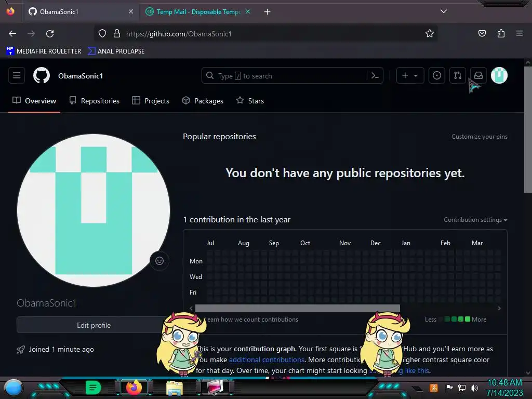Open the Packages tab
This screenshot has width=532, height=399.
point(203,101)
